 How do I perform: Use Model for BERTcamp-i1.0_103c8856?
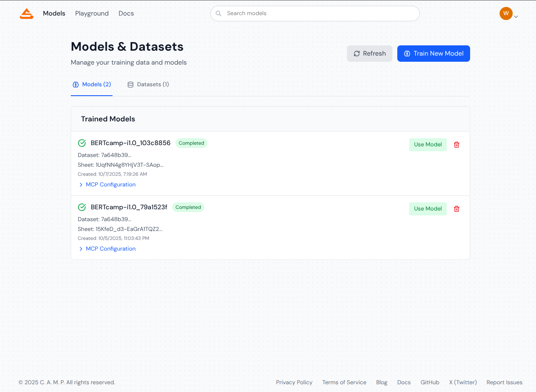[x=428, y=145]
